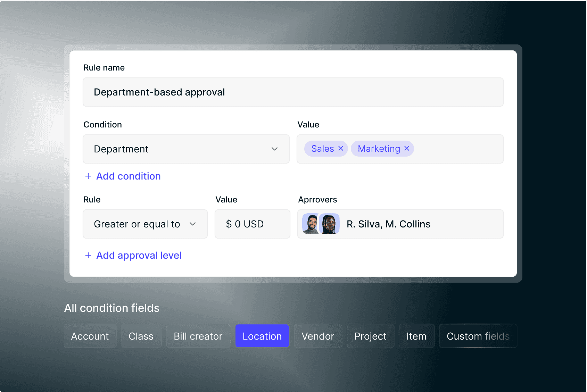587x392 pixels.
Task: Focus the Rule name text field
Action: pyautogui.click(x=293, y=92)
